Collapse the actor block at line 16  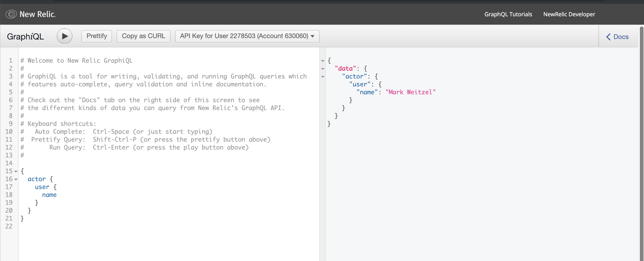pyautogui.click(x=16, y=179)
